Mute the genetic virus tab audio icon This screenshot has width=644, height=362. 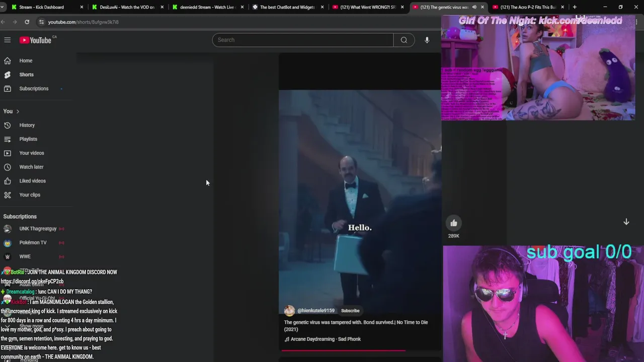point(474,7)
